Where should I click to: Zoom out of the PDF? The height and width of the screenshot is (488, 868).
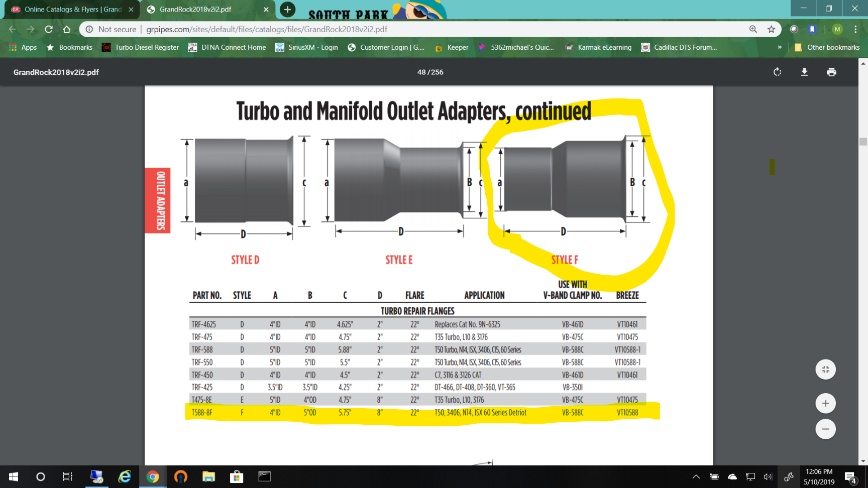pos(825,429)
